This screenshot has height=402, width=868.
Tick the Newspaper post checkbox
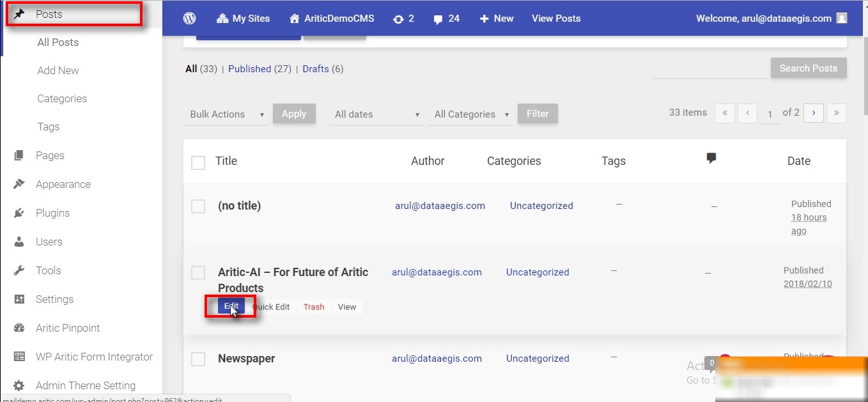coord(198,359)
